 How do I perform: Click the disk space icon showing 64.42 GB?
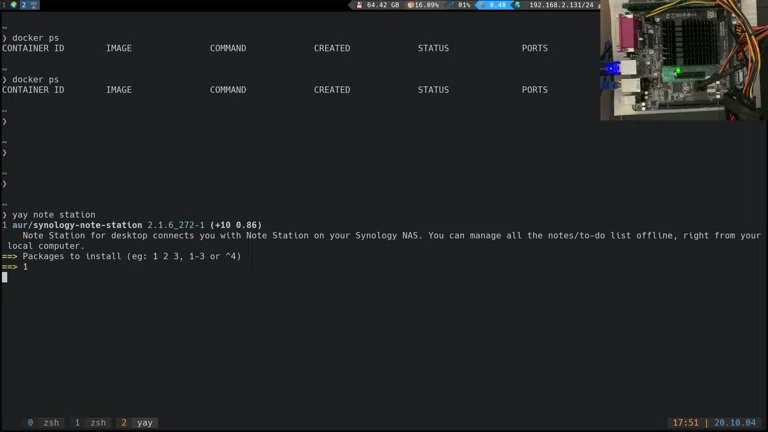click(359, 5)
